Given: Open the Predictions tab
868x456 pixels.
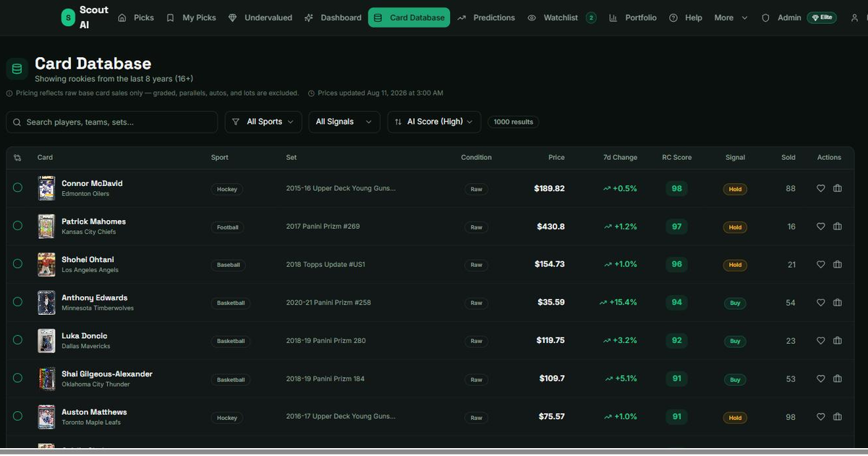Looking at the screenshot, I should click(486, 17).
